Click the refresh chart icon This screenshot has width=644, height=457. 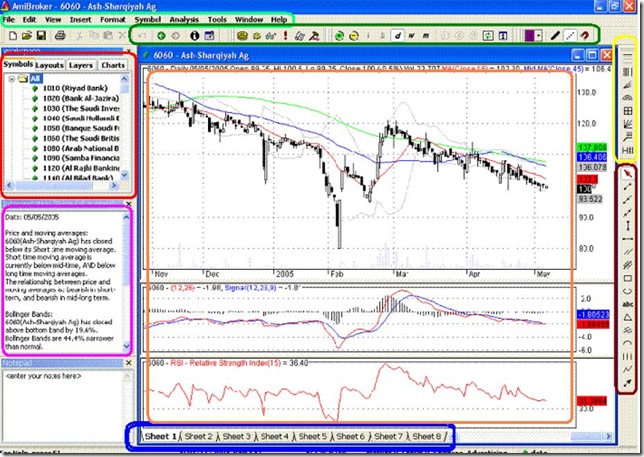click(x=488, y=36)
